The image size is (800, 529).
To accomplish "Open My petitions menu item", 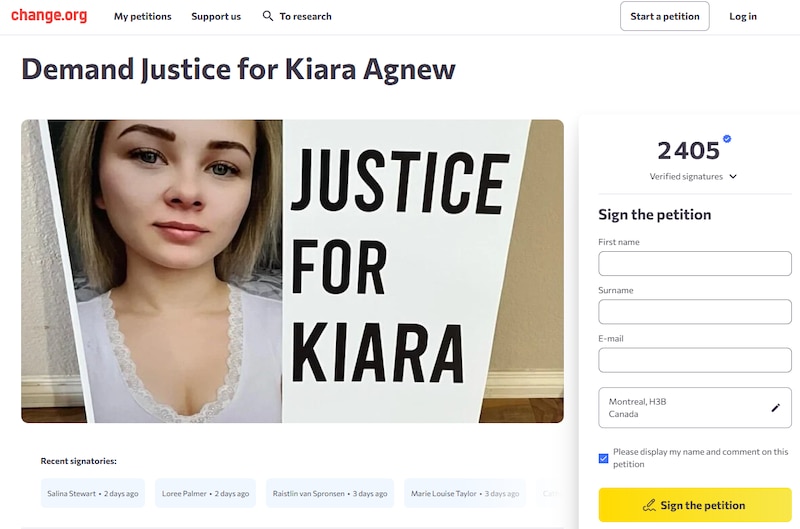I will (143, 16).
